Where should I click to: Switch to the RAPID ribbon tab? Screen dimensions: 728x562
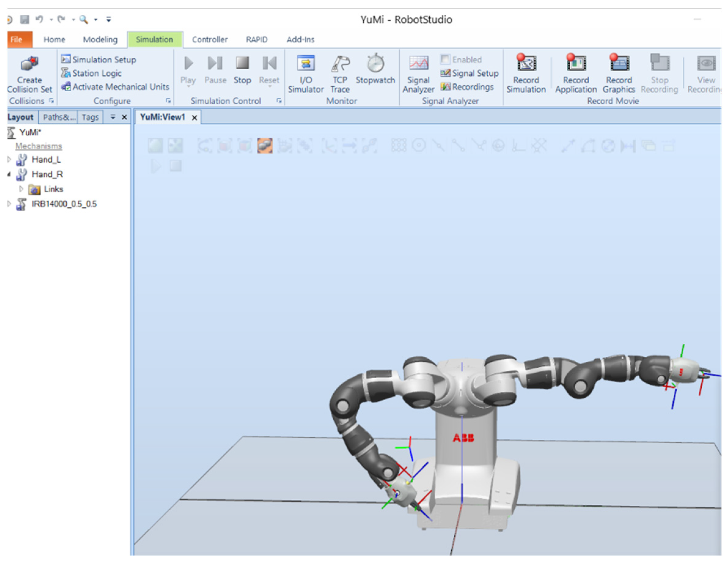click(x=256, y=39)
